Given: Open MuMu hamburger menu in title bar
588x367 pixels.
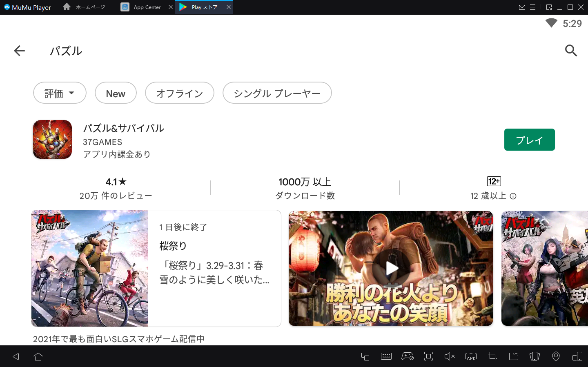Looking at the screenshot, I should tap(532, 7).
